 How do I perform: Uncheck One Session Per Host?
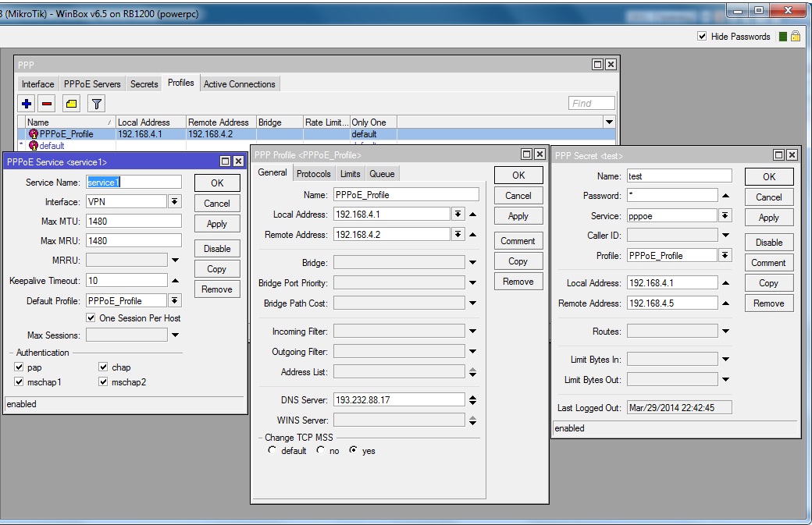coord(91,318)
